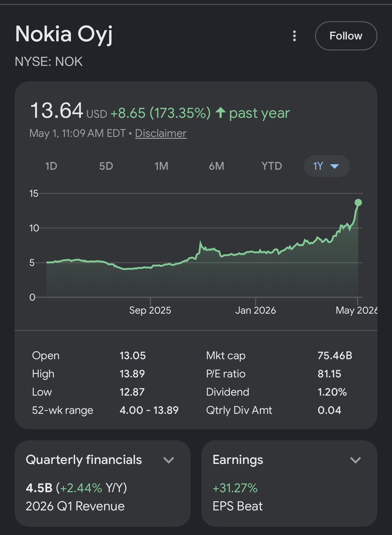Switch chart to 5D range
Image resolution: width=392 pixels, height=535 pixels.
106,166
